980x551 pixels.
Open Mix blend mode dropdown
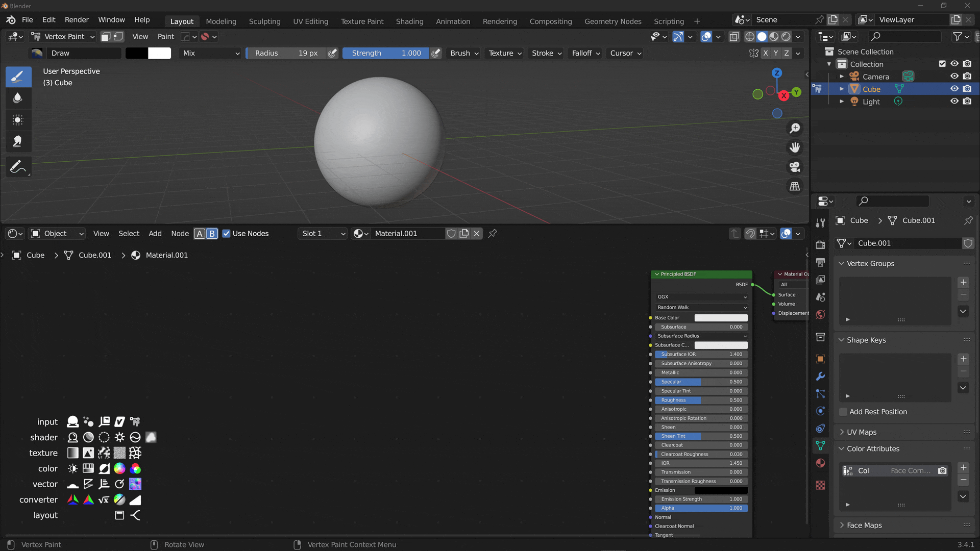click(210, 53)
